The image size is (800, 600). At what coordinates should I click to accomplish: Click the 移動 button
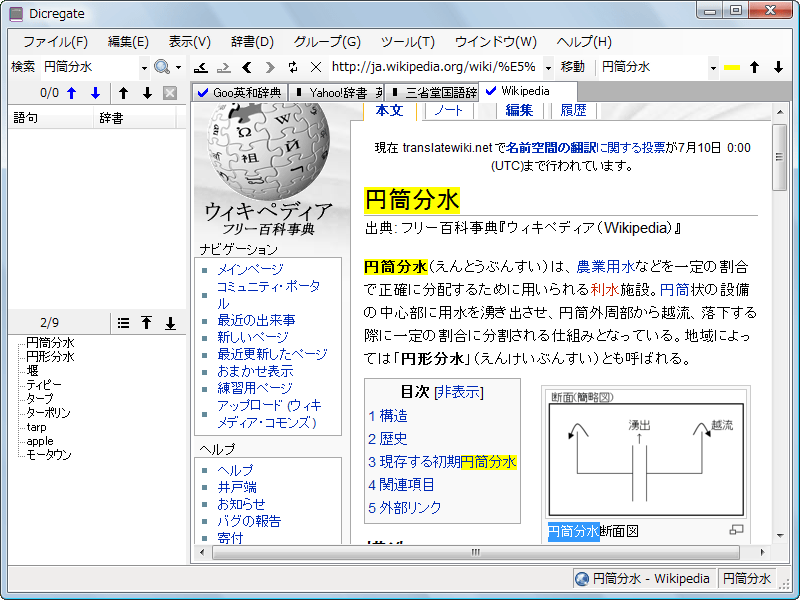572,67
